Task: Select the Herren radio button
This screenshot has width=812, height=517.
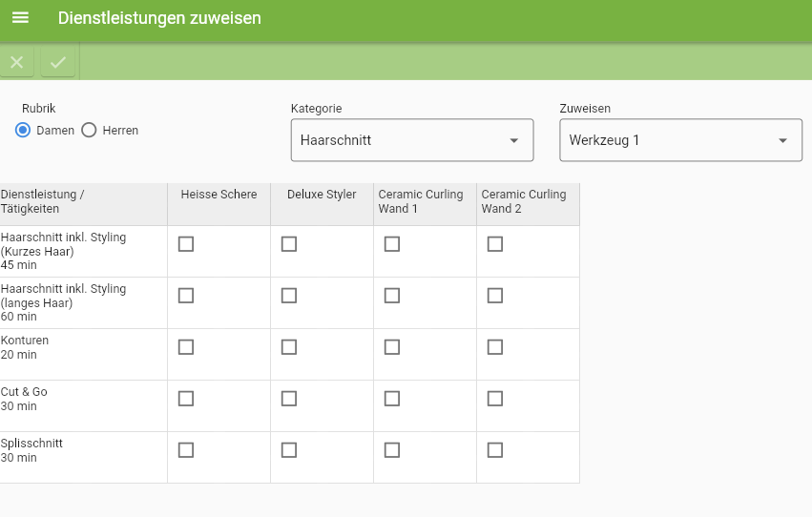Action: tap(89, 130)
